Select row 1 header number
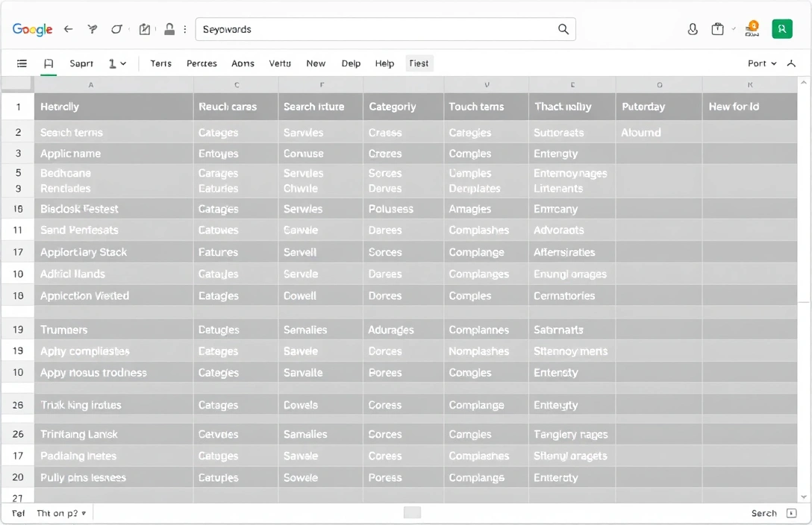The width and height of the screenshot is (812, 525). (x=18, y=107)
